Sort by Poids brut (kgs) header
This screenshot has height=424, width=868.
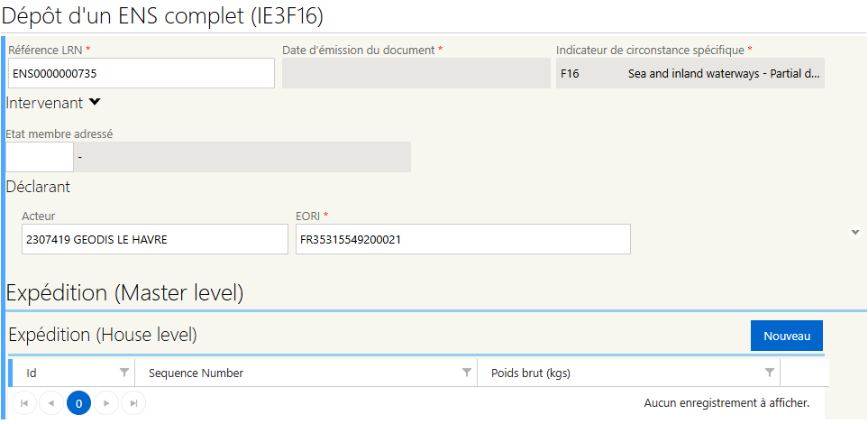(531, 373)
